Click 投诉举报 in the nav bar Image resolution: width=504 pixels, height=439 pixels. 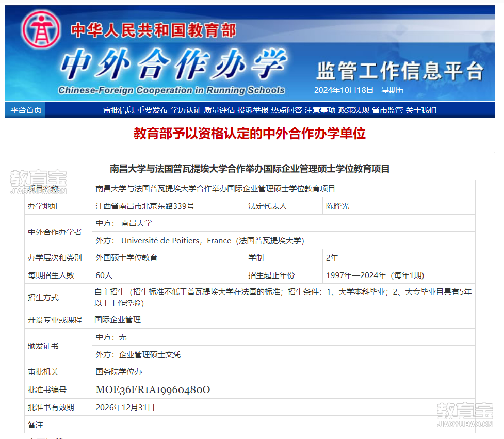(253, 110)
